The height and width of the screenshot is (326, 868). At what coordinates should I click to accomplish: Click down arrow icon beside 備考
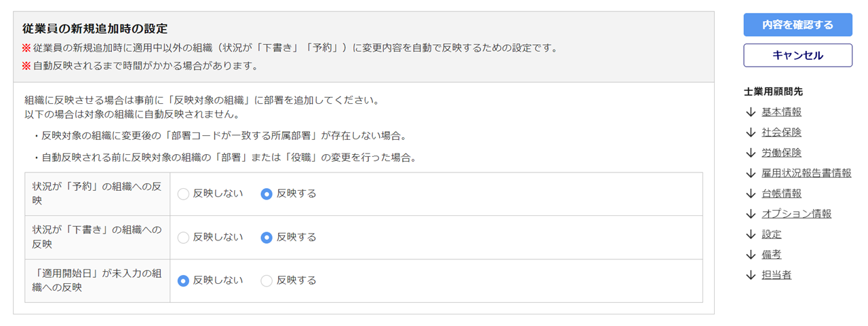[750, 255]
